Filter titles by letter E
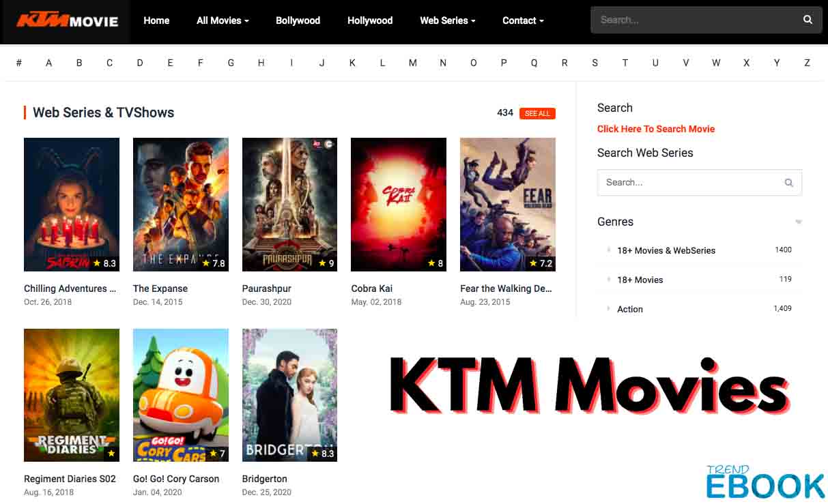This screenshot has height=504, width=828. (x=170, y=63)
